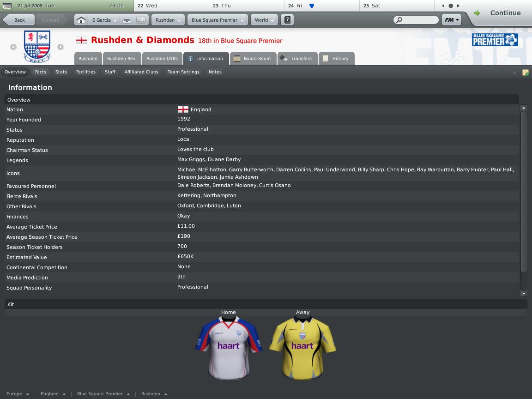
Task: Click the home icon in toolbar
Action: tap(81, 20)
